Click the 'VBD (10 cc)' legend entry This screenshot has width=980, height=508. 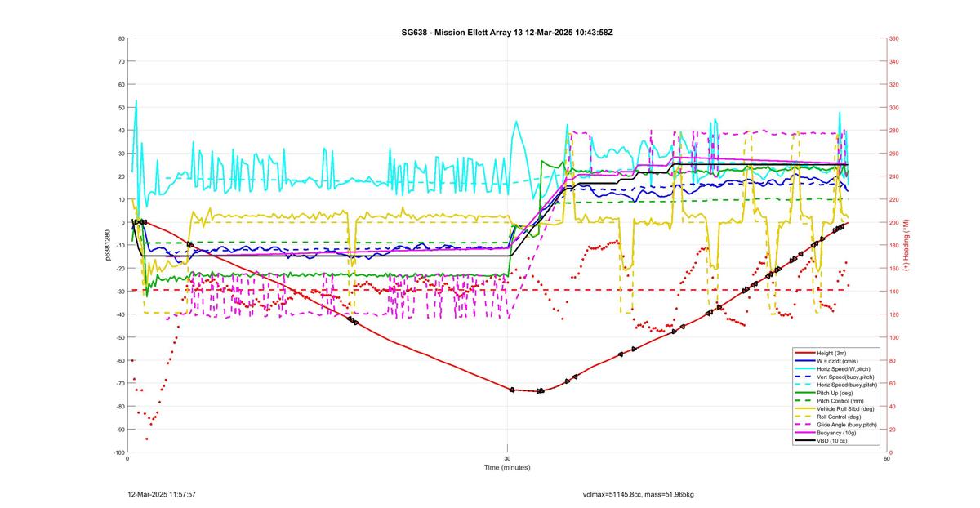[831, 441]
